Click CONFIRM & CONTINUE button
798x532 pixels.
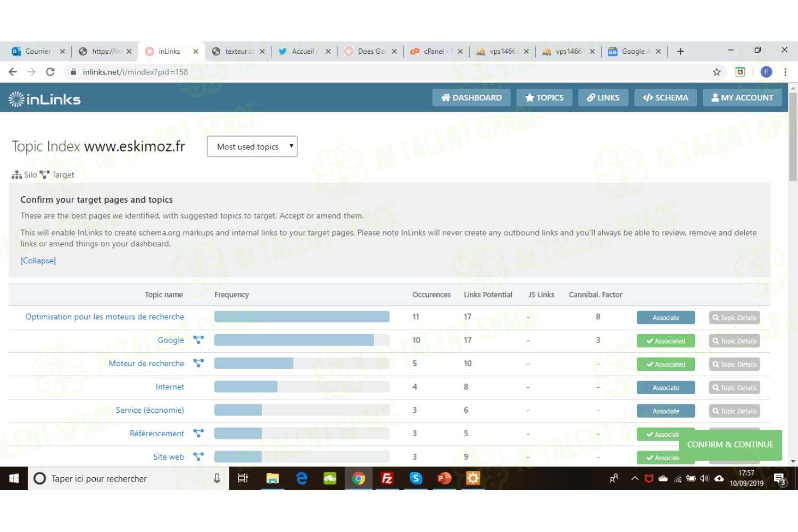click(730, 444)
